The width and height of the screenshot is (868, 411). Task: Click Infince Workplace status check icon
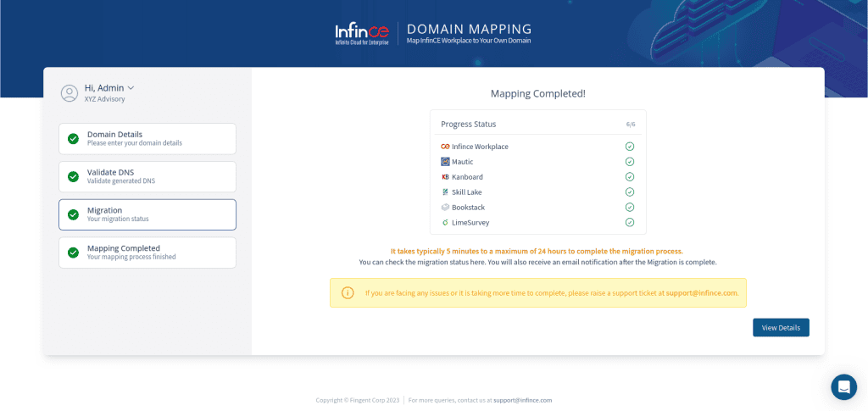pos(630,147)
